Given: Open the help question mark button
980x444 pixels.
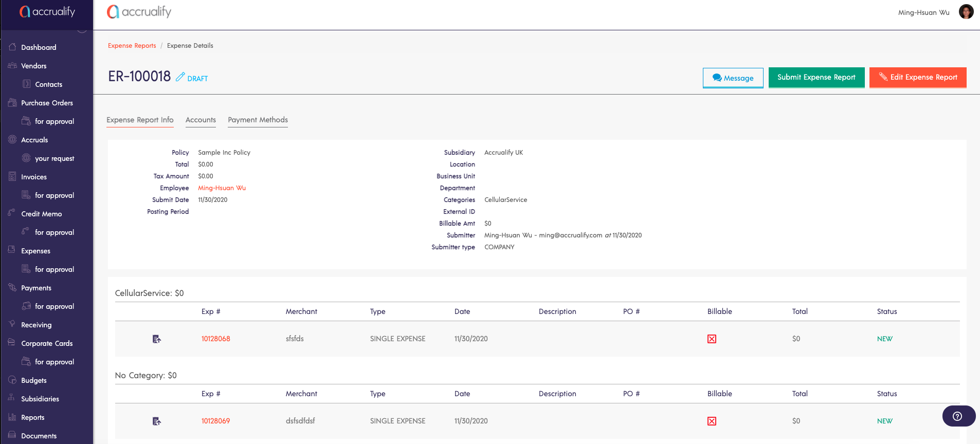Looking at the screenshot, I should pos(958,416).
